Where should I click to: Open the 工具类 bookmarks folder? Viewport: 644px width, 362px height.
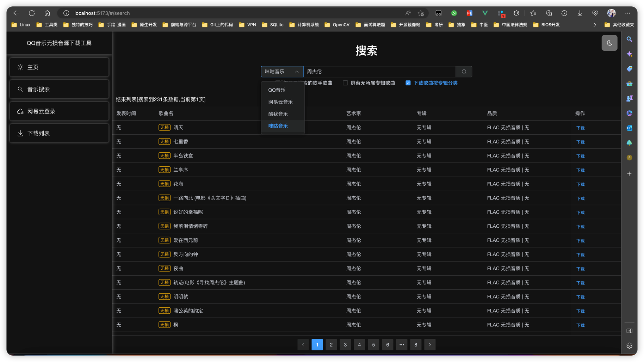[x=47, y=25]
